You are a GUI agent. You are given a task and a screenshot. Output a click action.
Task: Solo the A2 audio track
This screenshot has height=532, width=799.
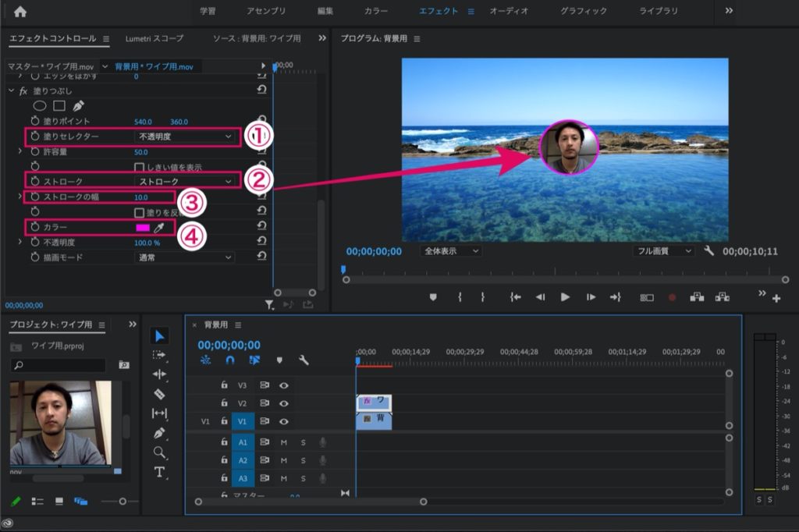click(304, 461)
